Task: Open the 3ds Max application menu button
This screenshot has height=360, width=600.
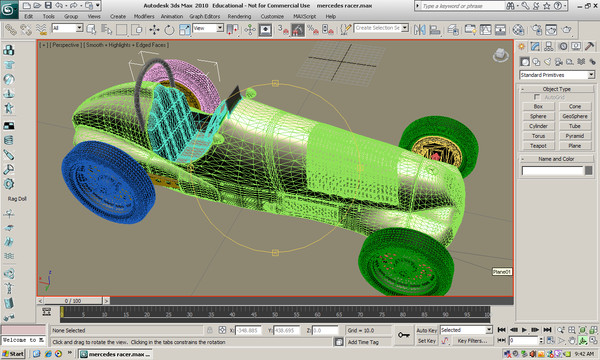Action: (8, 9)
